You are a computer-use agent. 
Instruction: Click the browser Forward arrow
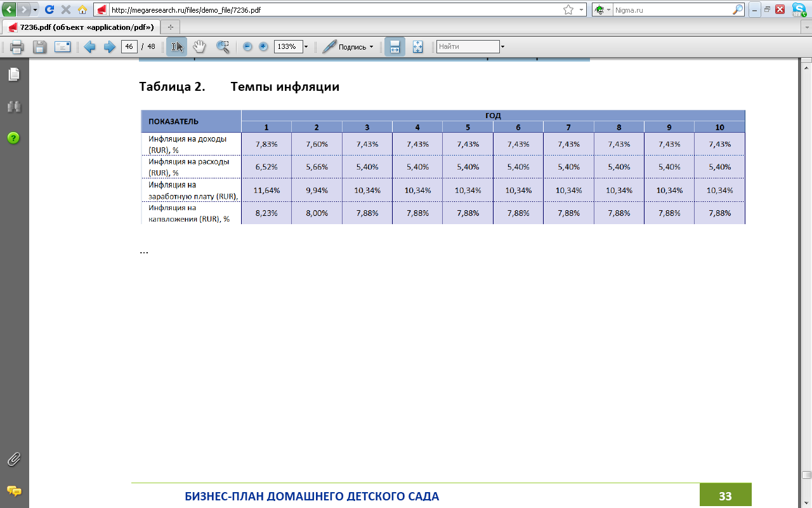pyautogui.click(x=24, y=10)
